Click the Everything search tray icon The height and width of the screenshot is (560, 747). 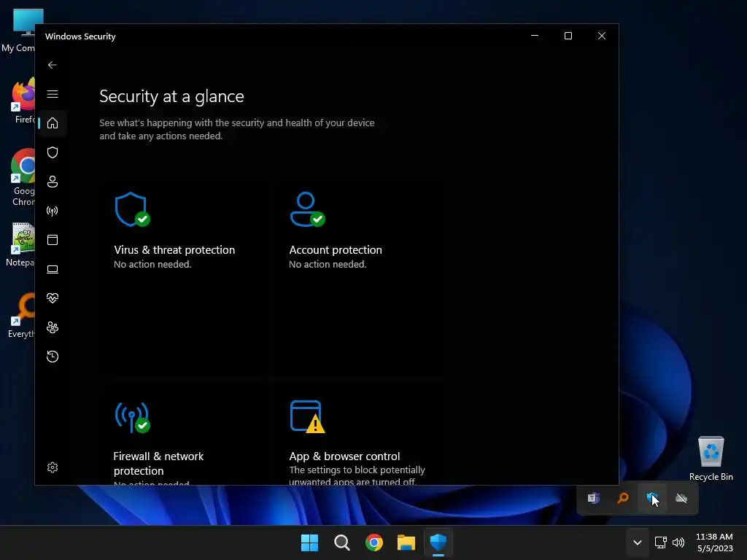pos(623,498)
